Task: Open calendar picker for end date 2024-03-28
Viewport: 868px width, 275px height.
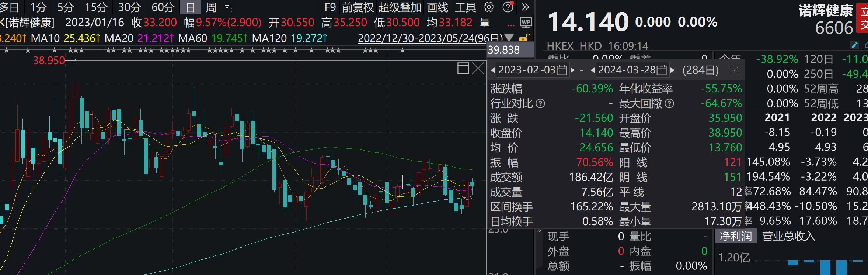Action: point(662,70)
